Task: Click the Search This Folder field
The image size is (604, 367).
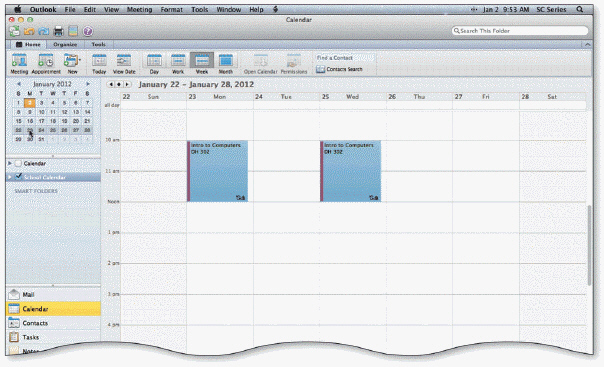Action: coord(520,31)
